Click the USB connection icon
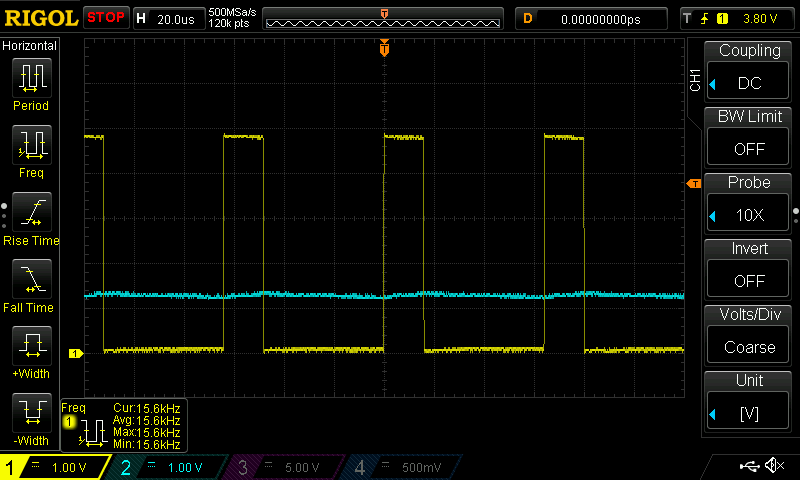This screenshot has height=480, width=800. pyautogui.click(x=749, y=466)
